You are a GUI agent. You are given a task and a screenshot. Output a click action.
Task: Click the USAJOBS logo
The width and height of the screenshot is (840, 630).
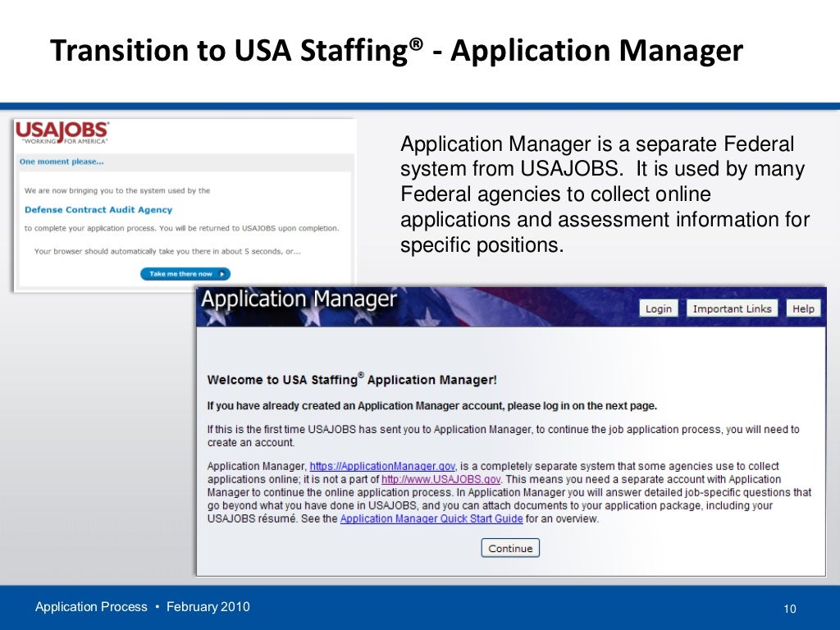[x=62, y=133]
